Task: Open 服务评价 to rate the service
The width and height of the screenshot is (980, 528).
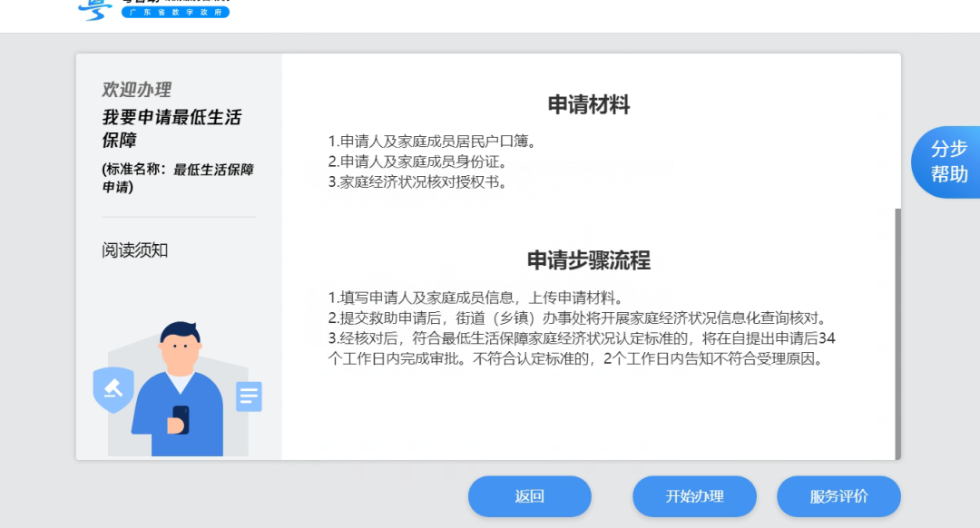Action: 838,496
